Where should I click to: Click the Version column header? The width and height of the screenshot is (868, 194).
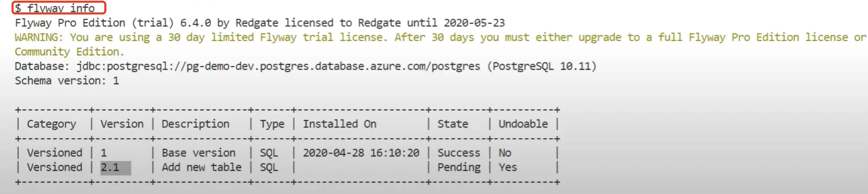(x=122, y=124)
